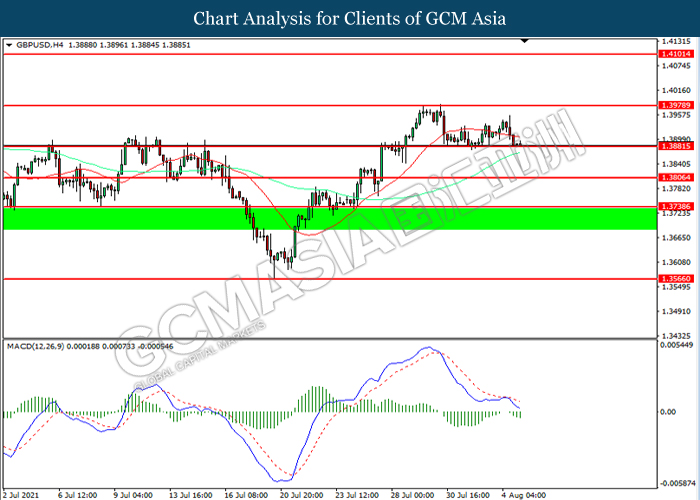Click the 'Chart Analysis for Clients of GCM Asia' heading
This screenshot has width=700, height=500.
tap(350, 18)
